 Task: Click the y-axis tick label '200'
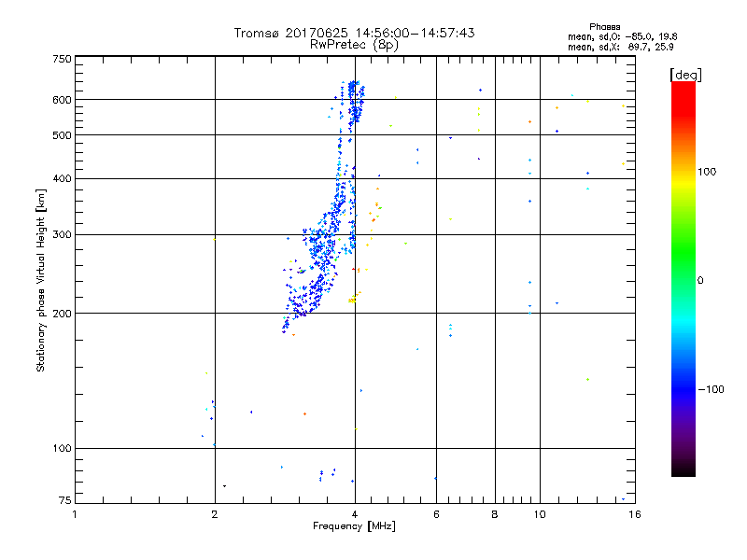click(62, 314)
